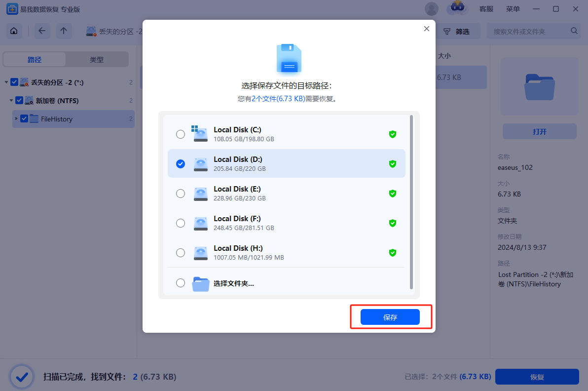Go back with the left arrow button
Viewport: 588px width, 391px height.
[42, 31]
